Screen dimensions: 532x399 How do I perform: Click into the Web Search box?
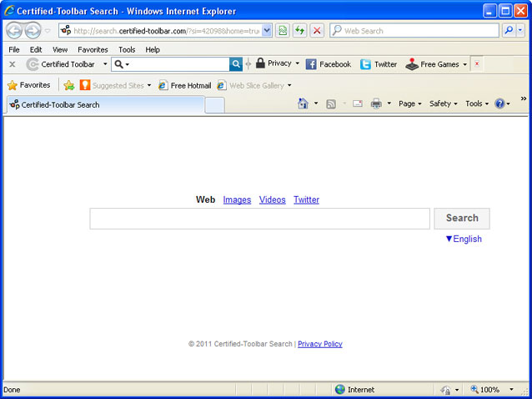coord(414,31)
